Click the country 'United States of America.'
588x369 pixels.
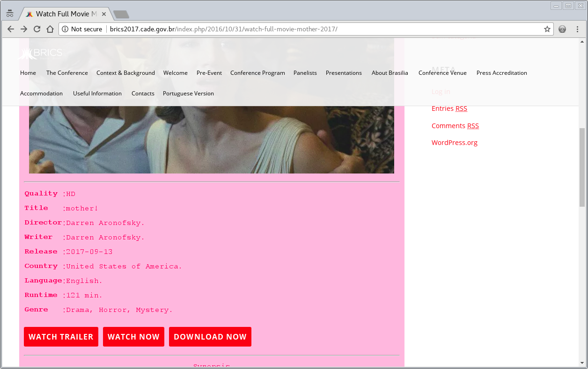tap(124, 267)
